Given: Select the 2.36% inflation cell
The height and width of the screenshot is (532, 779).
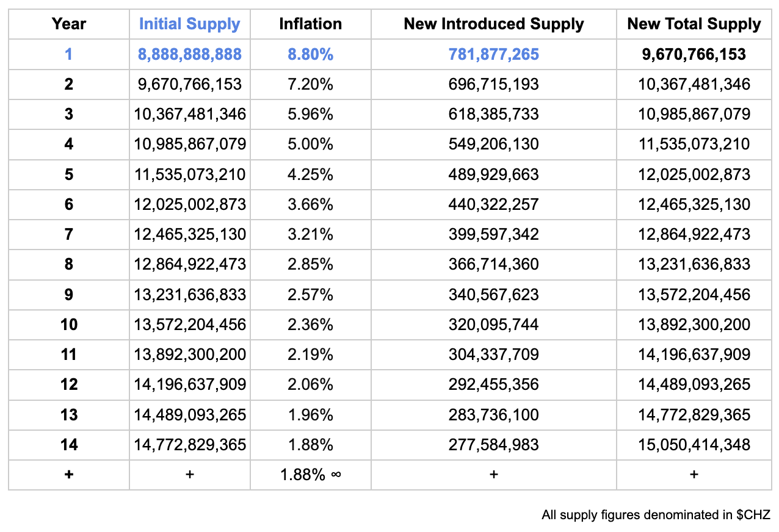Looking at the screenshot, I should click(310, 325).
